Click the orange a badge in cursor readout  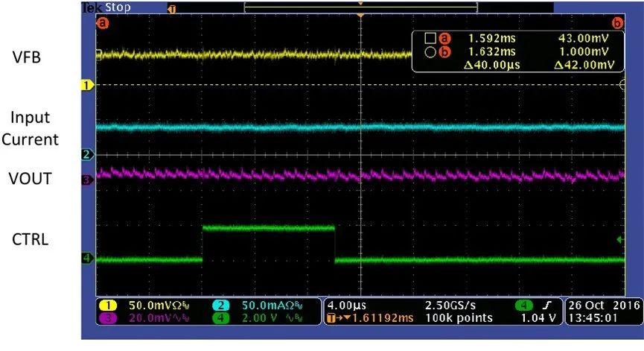point(444,39)
